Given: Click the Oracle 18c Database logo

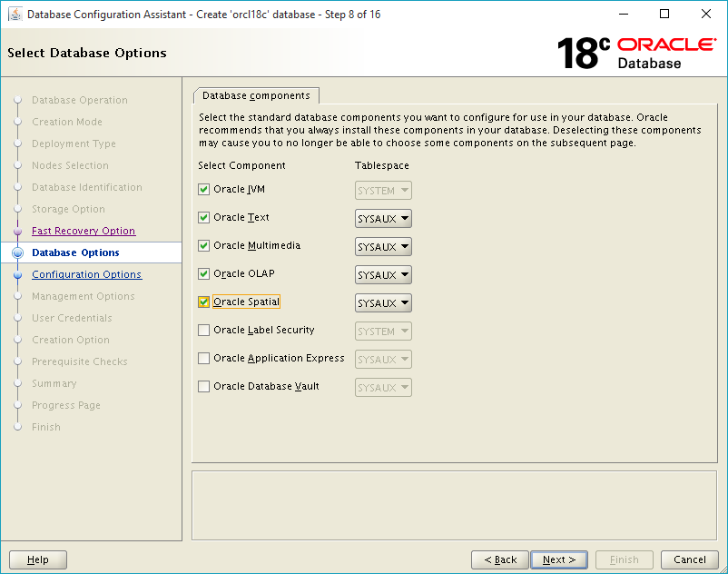Looking at the screenshot, I should [636, 53].
